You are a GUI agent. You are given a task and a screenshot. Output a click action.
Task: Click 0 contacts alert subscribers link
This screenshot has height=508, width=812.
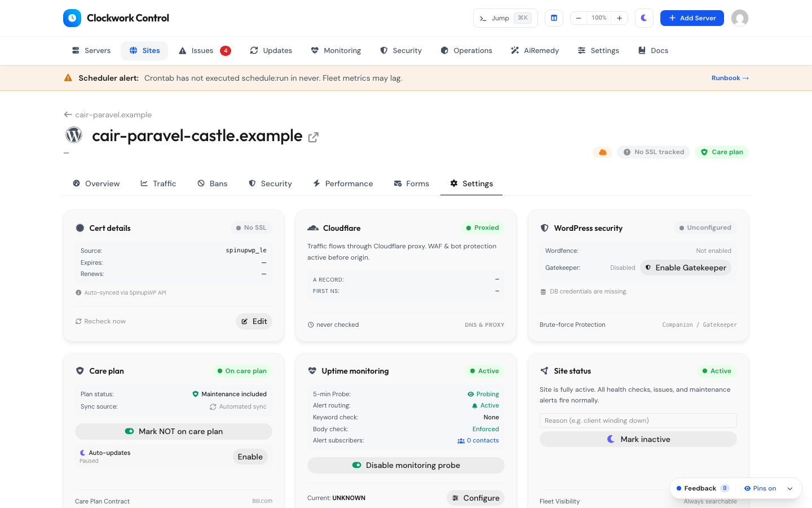(x=478, y=441)
